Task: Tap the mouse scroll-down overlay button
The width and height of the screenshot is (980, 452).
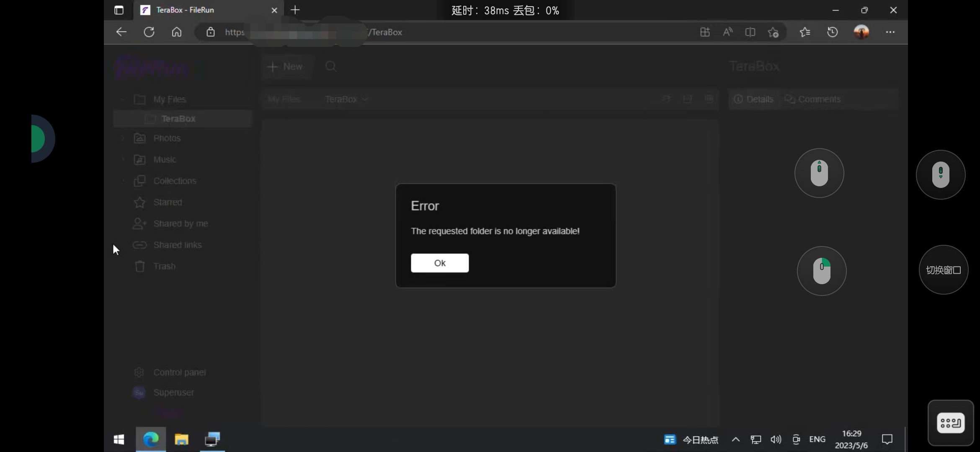Action: (x=941, y=175)
